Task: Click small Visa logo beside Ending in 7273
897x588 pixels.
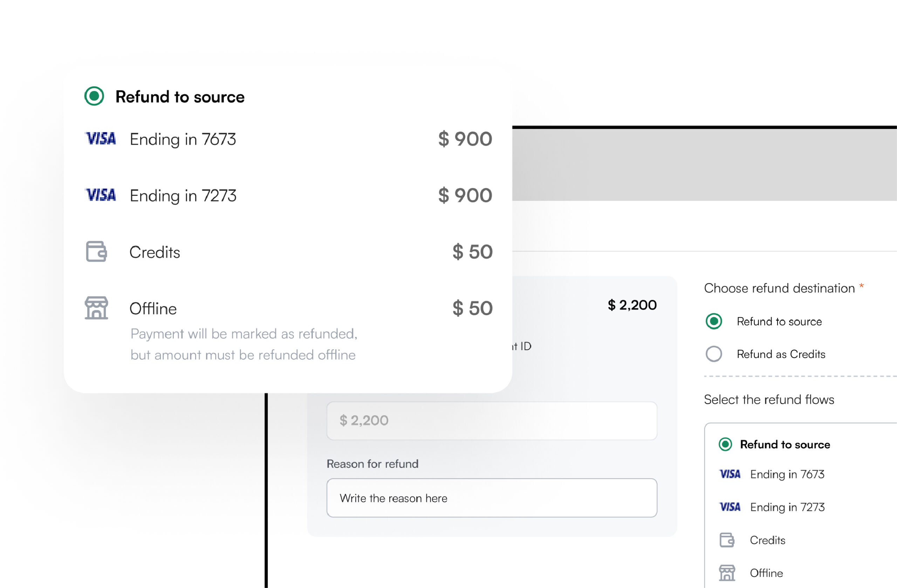Action: (730, 507)
